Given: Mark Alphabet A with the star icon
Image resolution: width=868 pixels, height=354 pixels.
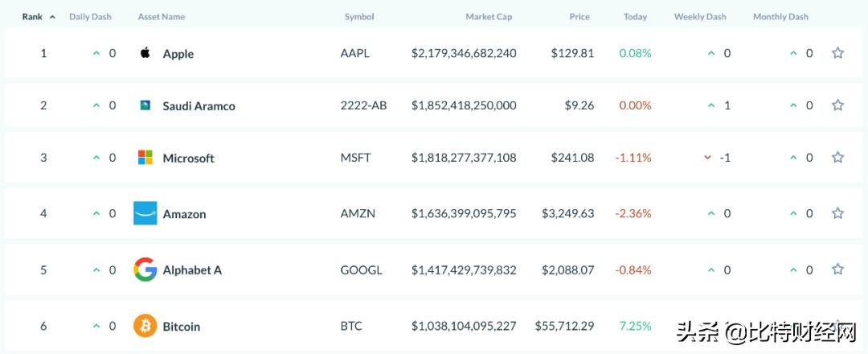Looking at the screenshot, I should tap(837, 270).
